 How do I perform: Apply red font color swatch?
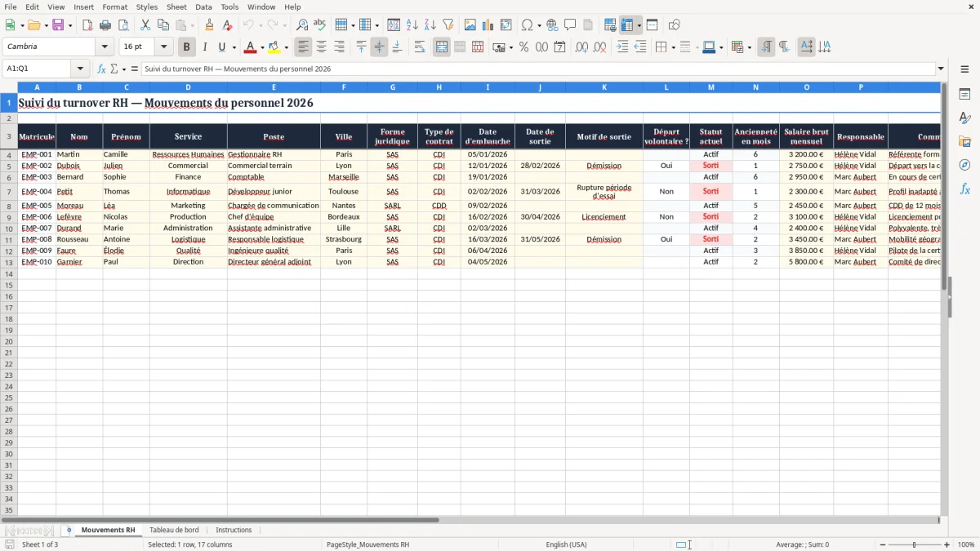click(250, 47)
